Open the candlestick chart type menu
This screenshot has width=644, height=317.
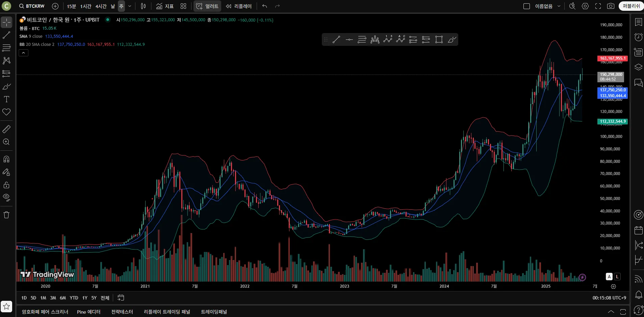(143, 6)
